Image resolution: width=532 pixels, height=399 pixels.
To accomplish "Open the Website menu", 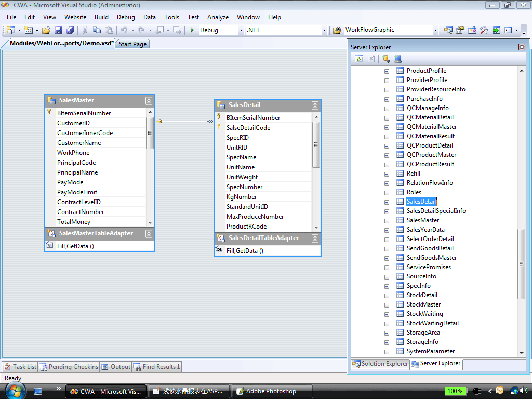I will [x=75, y=17].
